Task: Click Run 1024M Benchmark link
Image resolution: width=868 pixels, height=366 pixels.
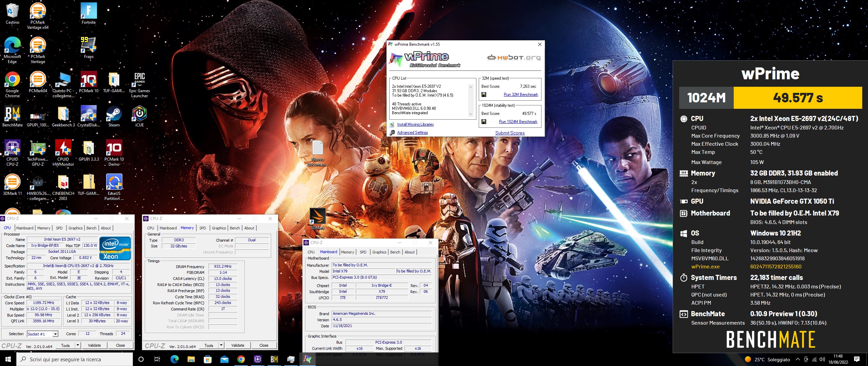Action: pos(518,122)
